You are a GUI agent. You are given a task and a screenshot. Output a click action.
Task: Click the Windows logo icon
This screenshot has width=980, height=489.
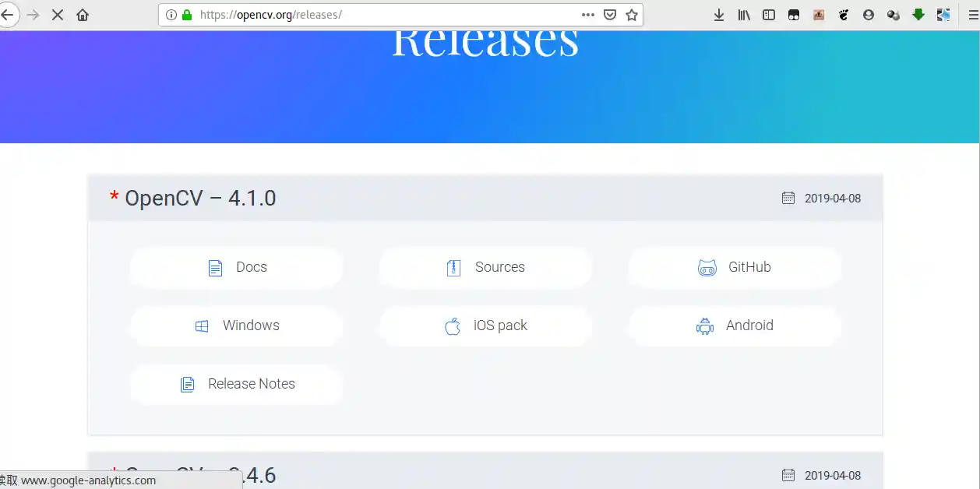202,326
